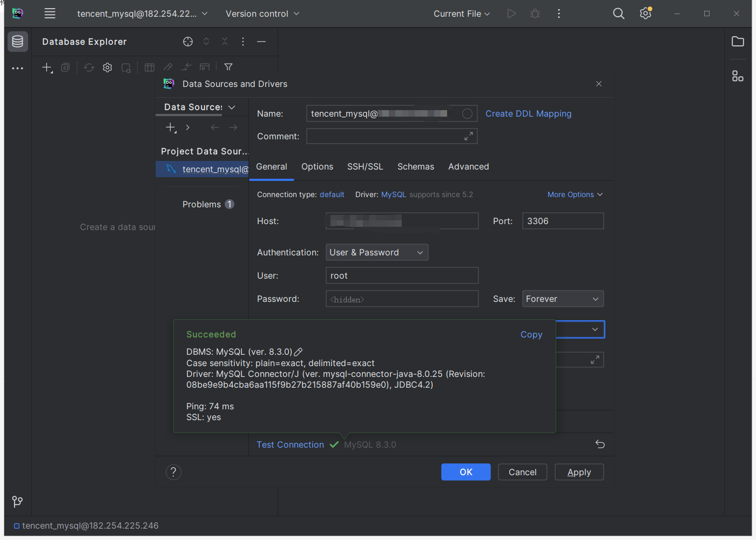
Task: Click the Debug bug icon
Action: click(535, 13)
